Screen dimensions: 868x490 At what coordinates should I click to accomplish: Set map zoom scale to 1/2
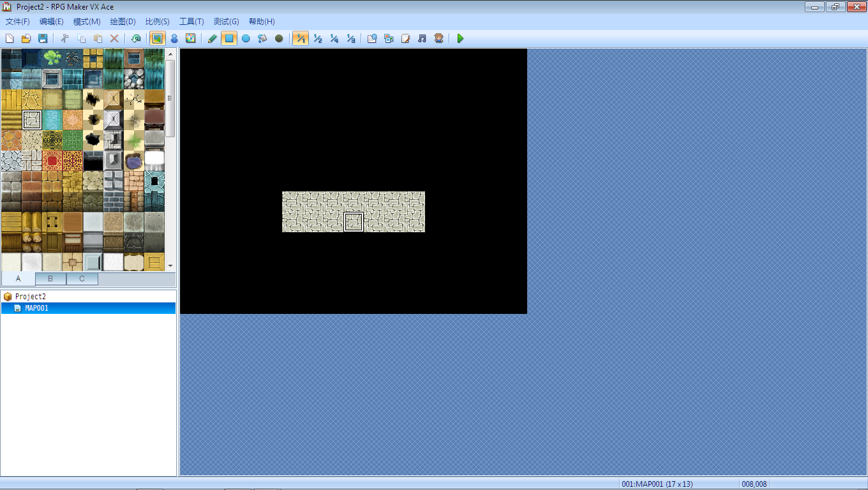[x=317, y=39]
